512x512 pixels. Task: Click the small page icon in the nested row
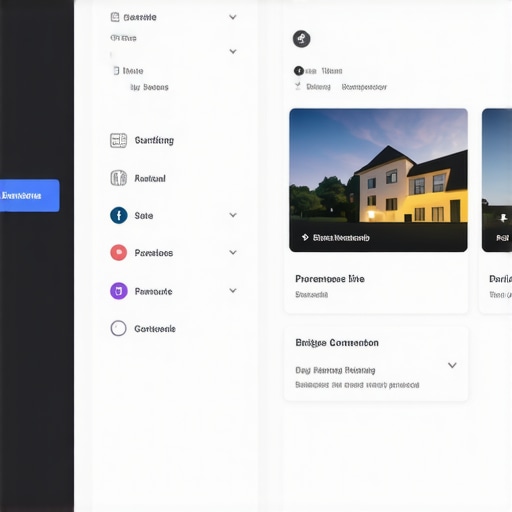coord(116,71)
